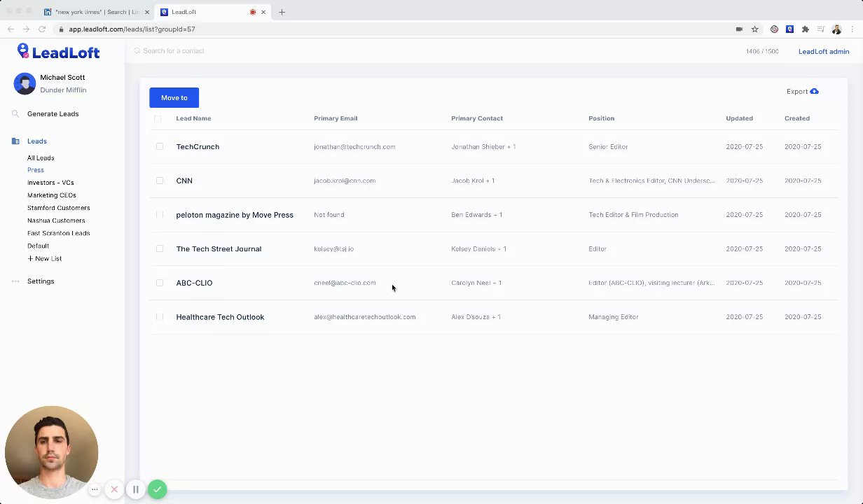Open the browser extensions puzzle icon
This screenshot has width=863, height=504.
pyautogui.click(x=805, y=29)
